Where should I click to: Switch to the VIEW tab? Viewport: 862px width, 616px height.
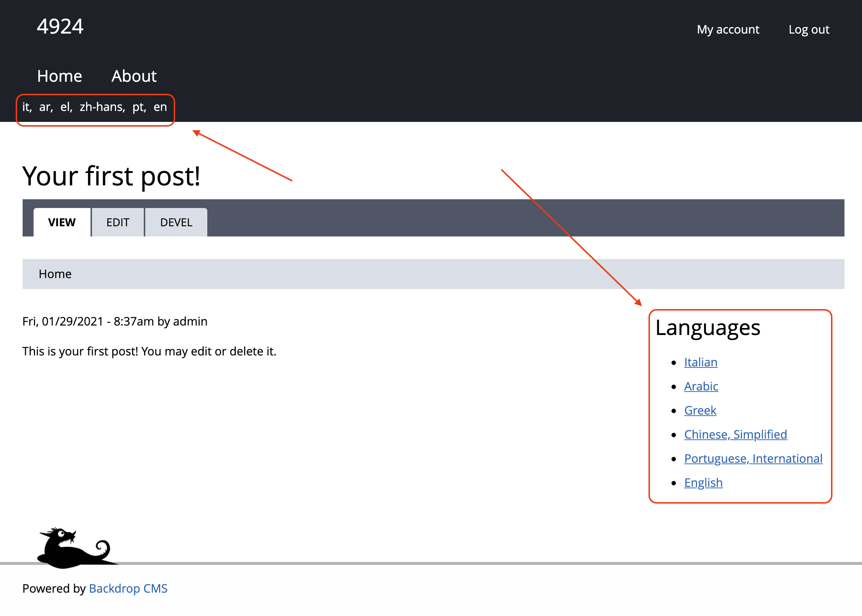(x=62, y=222)
